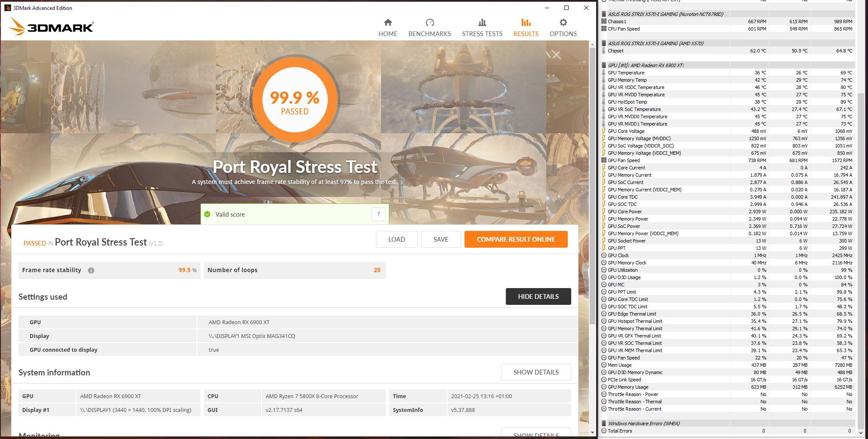
Task: Click the Mem Usage circle icon
Action: click(604, 365)
